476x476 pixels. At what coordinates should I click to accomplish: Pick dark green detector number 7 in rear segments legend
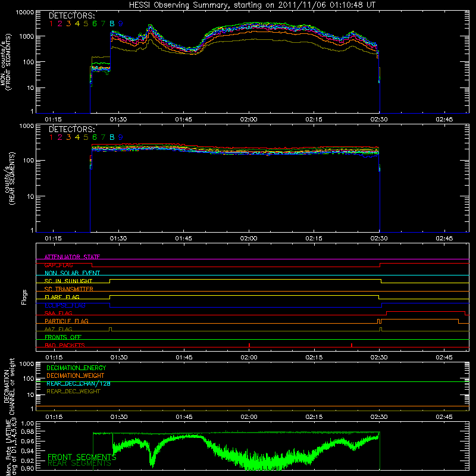(103, 137)
